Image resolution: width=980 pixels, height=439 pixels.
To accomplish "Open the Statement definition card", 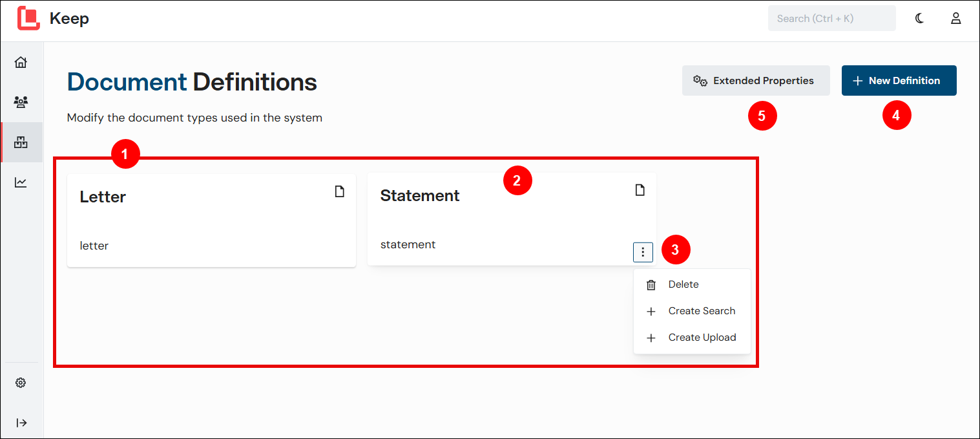I will 512,219.
